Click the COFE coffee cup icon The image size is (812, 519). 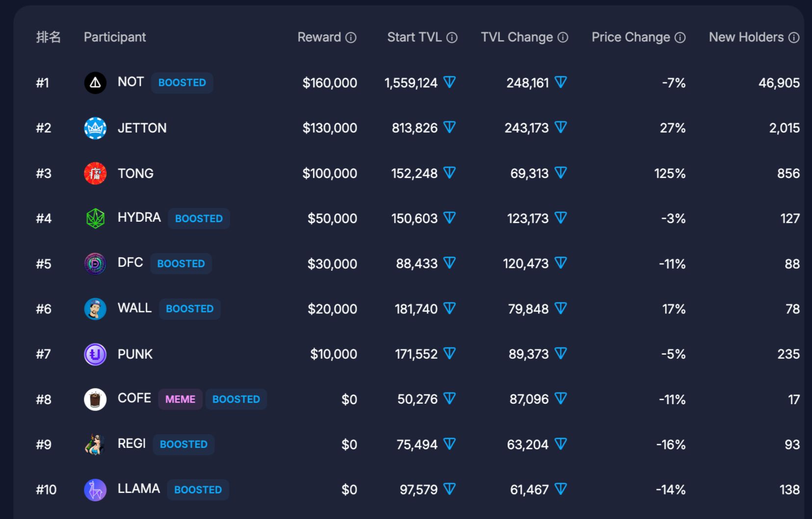point(95,399)
